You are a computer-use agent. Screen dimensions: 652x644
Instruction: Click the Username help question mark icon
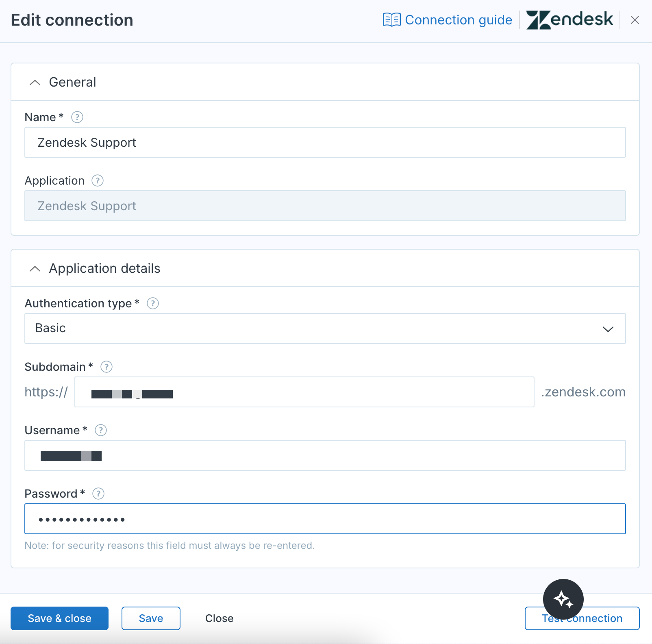pyautogui.click(x=101, y=430)
